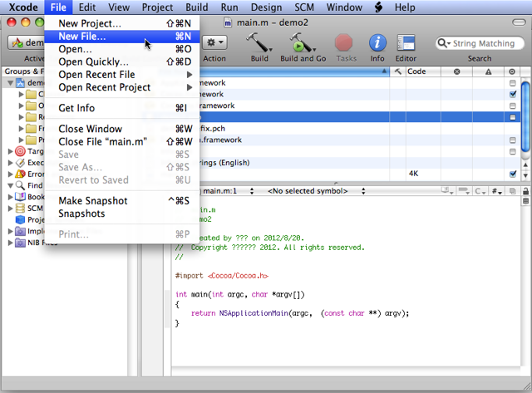
Task: Click the Implementation Files smart group icon
Action: pyautogui.click(x=20, y=231)
